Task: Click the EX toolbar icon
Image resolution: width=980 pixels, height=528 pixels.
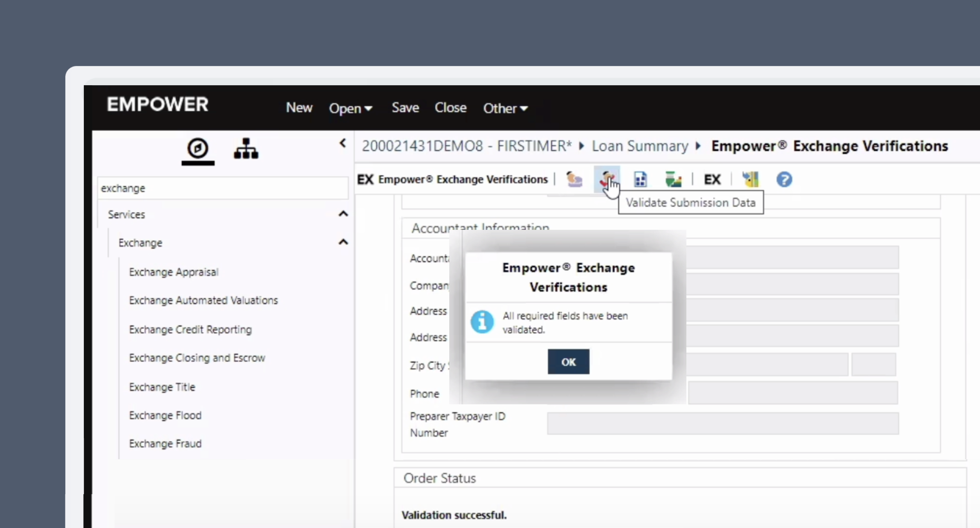Action: [x=712, y=179]
